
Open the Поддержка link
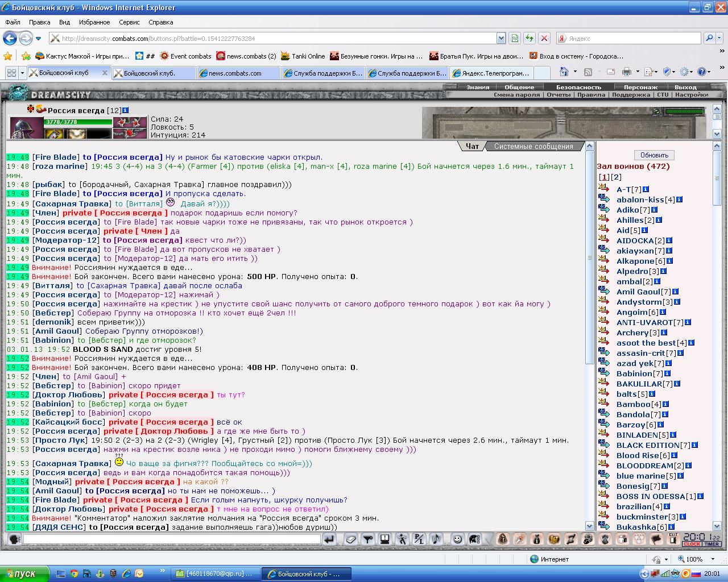631,95
